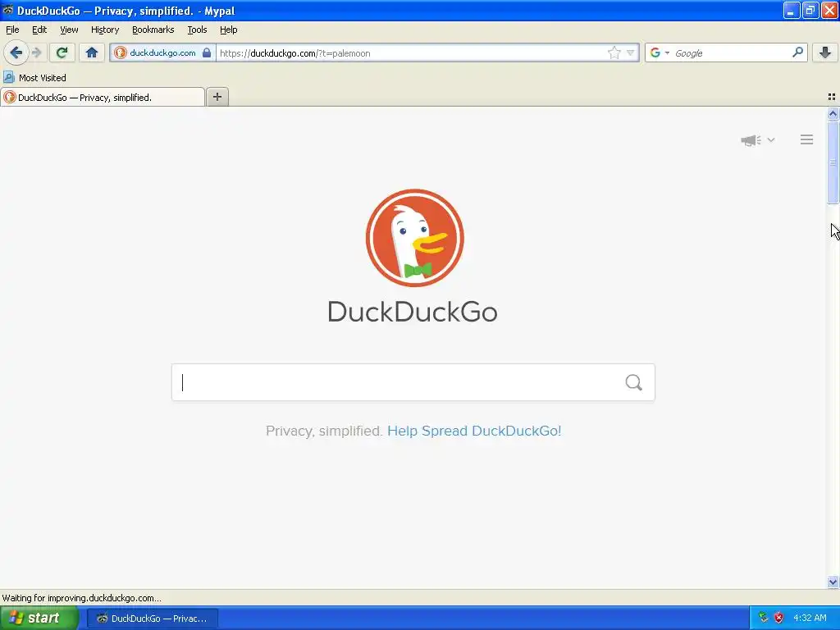The width and height of the screenshot is (840, 630).
Task: Open the Most Visited bookmarks folder
Action: point(34,78)
